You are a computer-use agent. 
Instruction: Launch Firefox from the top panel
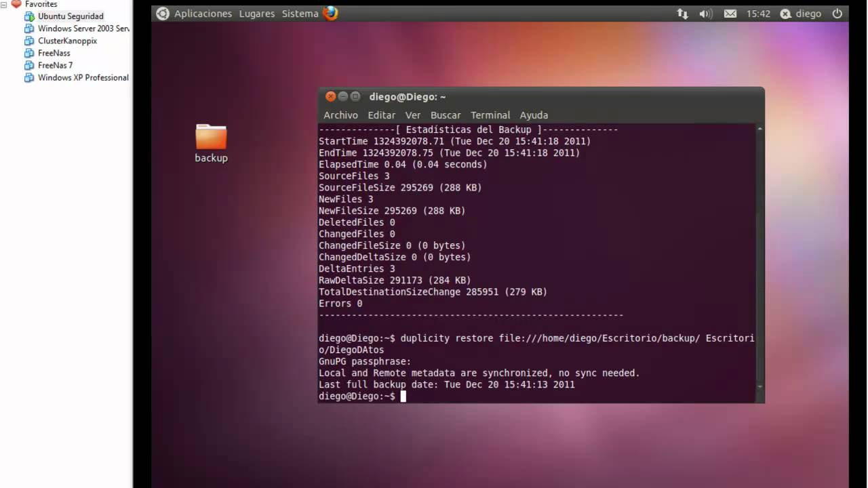pos(330,13)
